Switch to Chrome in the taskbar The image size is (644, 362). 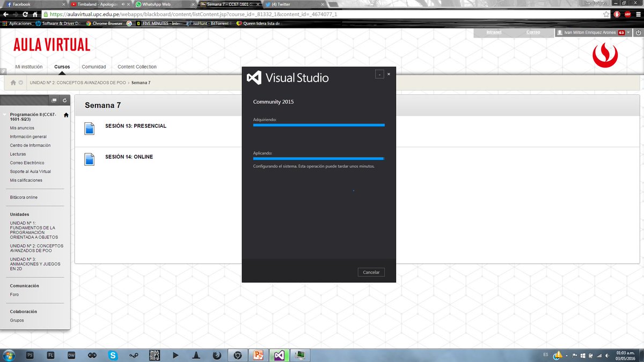coord(238,355)
